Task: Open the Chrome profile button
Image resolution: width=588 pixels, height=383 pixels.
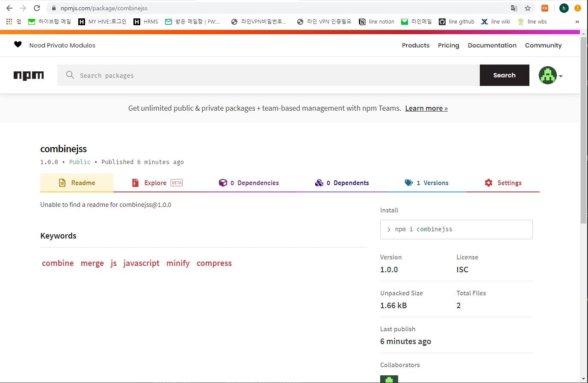Action: pos(564,8)
